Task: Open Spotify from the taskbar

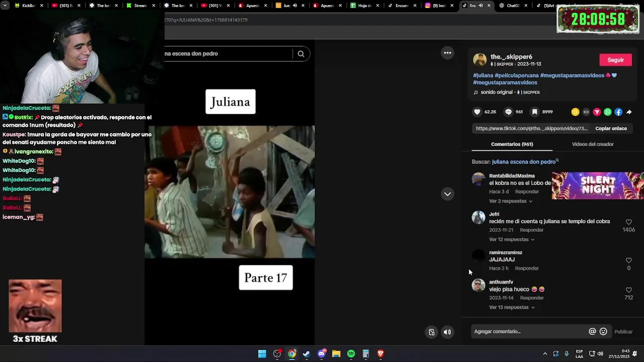Action: [351, 354]
